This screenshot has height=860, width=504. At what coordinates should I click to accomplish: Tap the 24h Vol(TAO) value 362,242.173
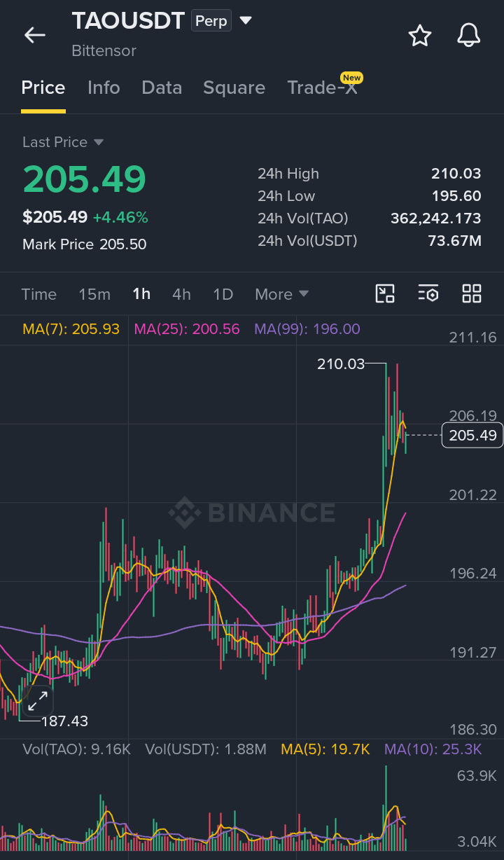[436, 219]
